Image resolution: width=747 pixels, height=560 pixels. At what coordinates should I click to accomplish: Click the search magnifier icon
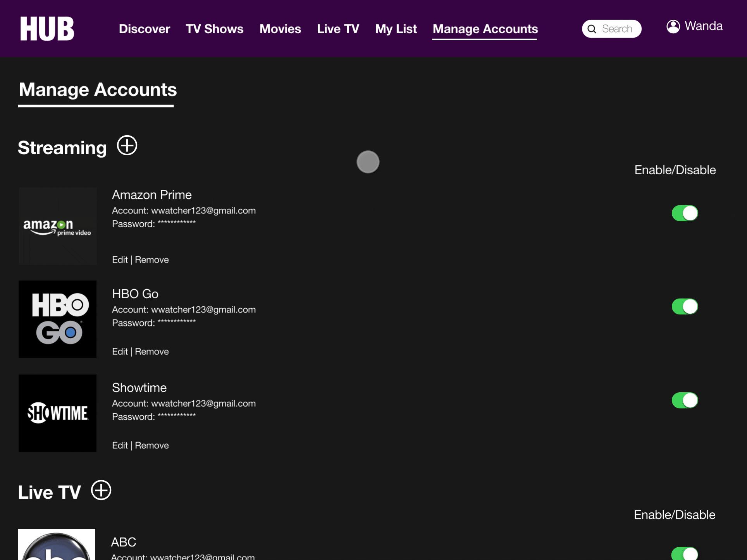[x=592, y=29]
